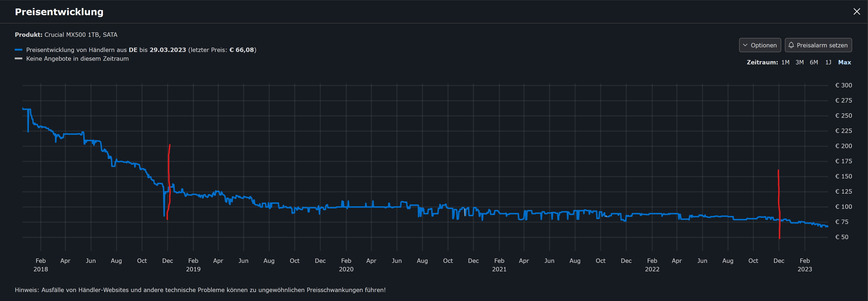Viewport: 868px width, 301px height.
Task: Click the chevron icon in the Optionen button
Action: click(x=745, y=45)
